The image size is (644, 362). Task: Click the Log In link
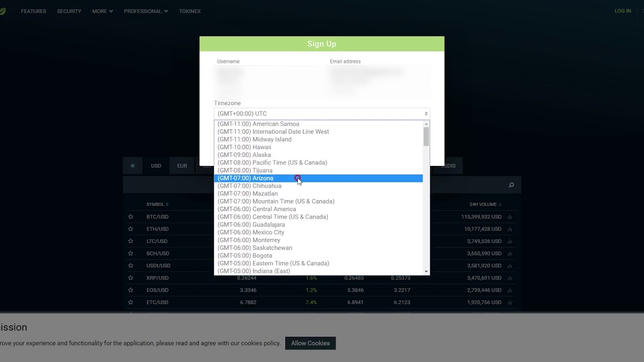point(623,11)
